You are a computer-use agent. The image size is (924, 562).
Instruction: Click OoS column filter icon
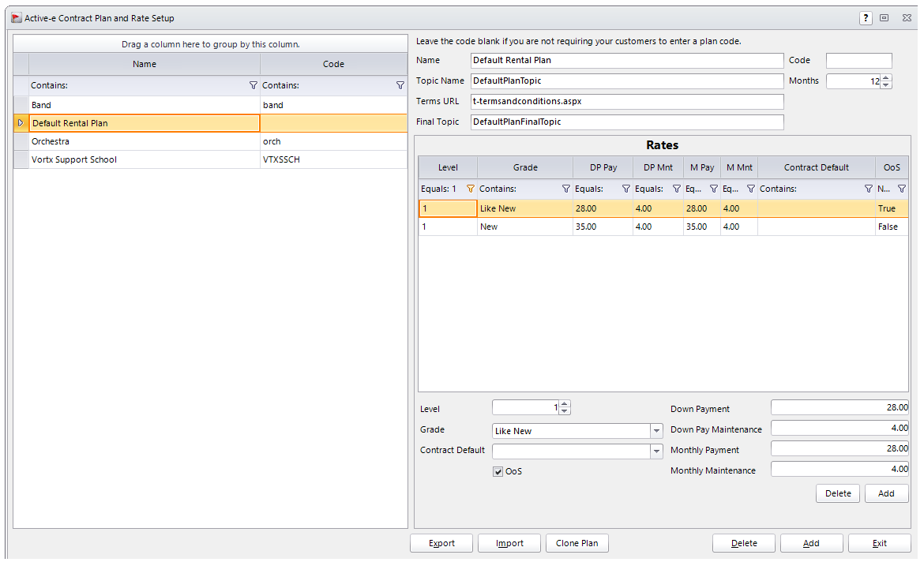click(x=902, y=189)
